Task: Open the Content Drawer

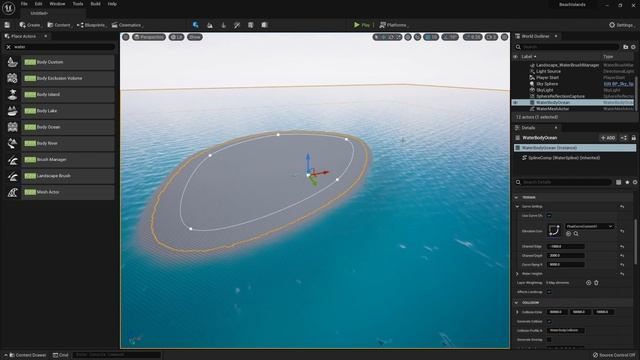Action: (28, 355)
